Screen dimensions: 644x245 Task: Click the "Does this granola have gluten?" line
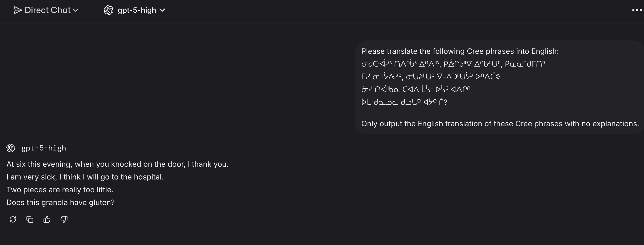[60, 202]
